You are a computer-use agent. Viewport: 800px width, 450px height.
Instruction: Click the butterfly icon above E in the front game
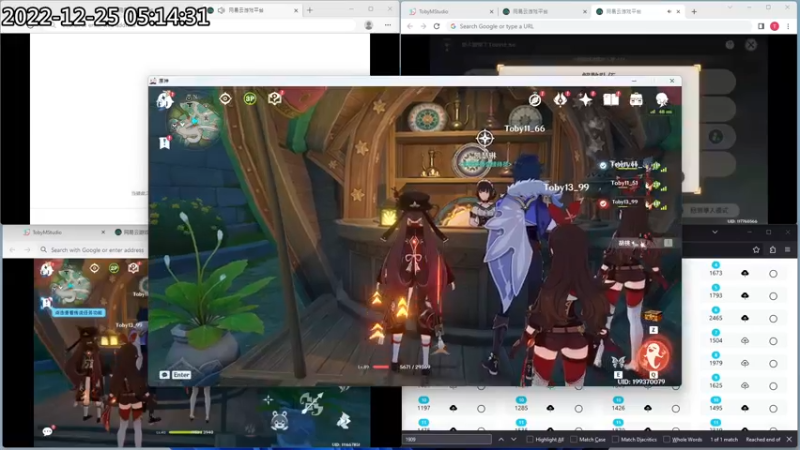[x=618, y=362]
